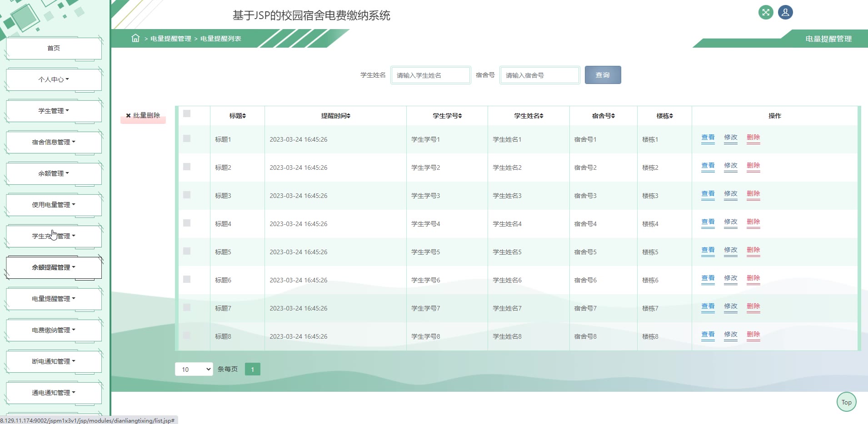Click the home icon in breadcrumb
The height and width of the screenshot is (424, 868).
click(135, 38)
